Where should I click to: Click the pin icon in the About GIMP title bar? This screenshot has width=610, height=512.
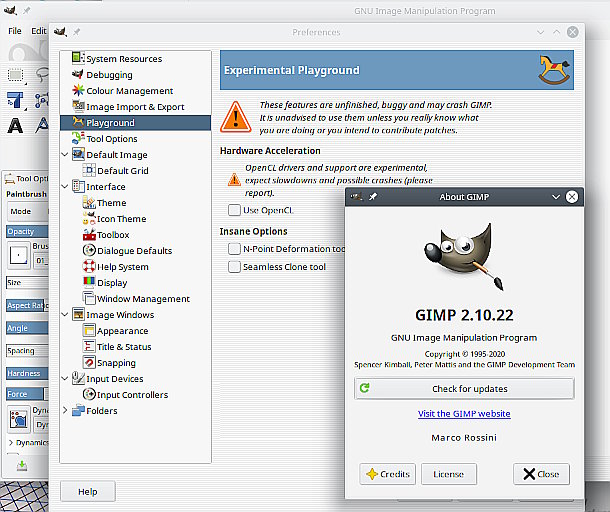click(x=373, y=196)
